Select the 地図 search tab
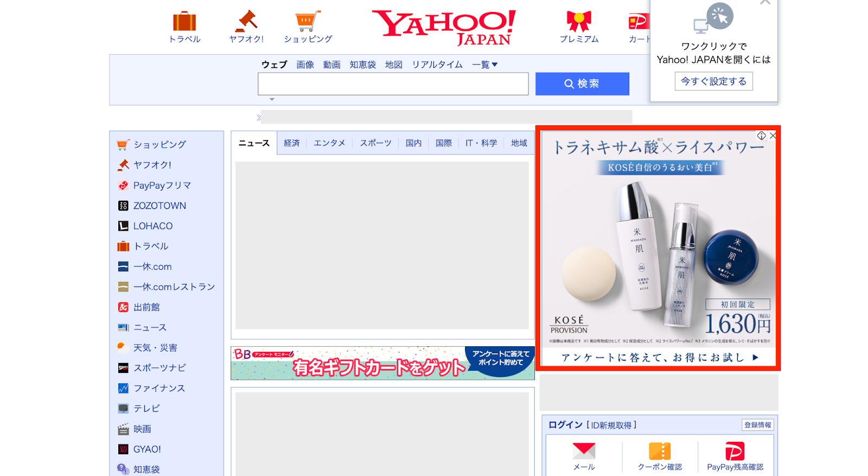Viewport: 868px width, 476px height. point(394,65)
